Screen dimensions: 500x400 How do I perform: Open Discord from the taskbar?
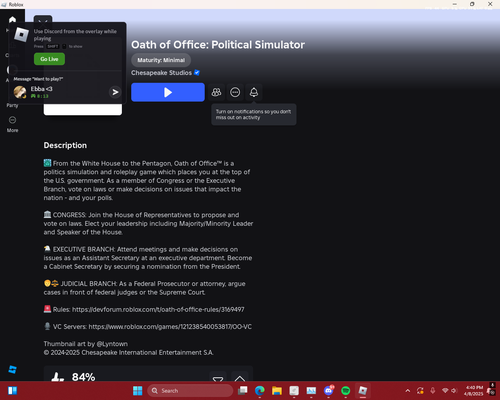(x=329, y=390)
